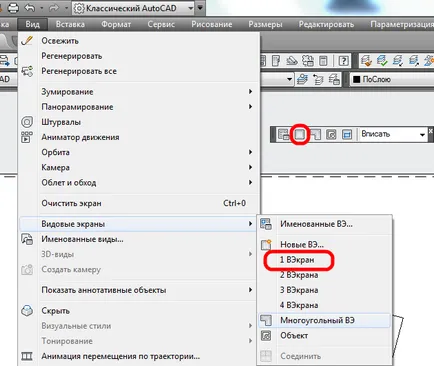Choose Многоугольный ВЭ submenu item
This screenshot has width=434, height=366.
[x=325, y=320]
